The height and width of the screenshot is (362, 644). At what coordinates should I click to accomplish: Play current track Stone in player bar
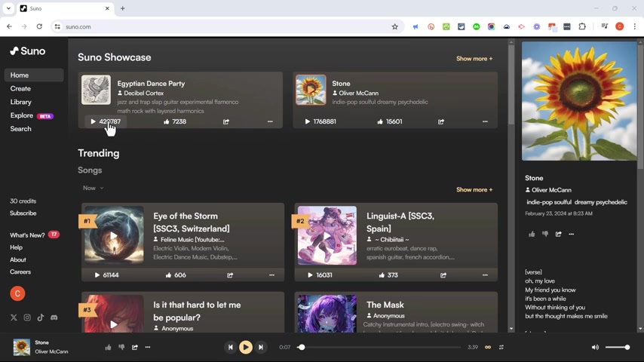(246, 347)
